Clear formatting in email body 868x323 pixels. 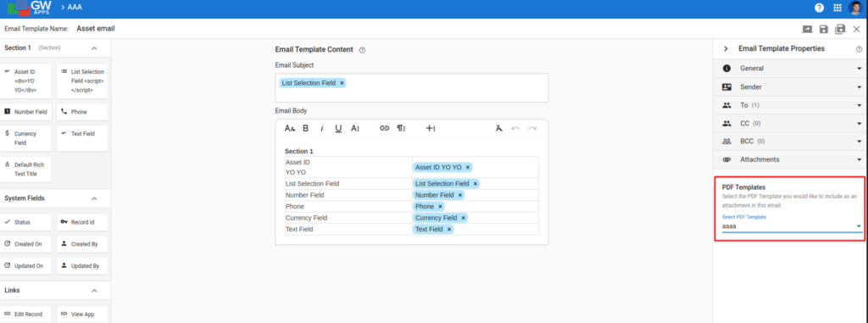pyautogui.click(x=498, y=128)
